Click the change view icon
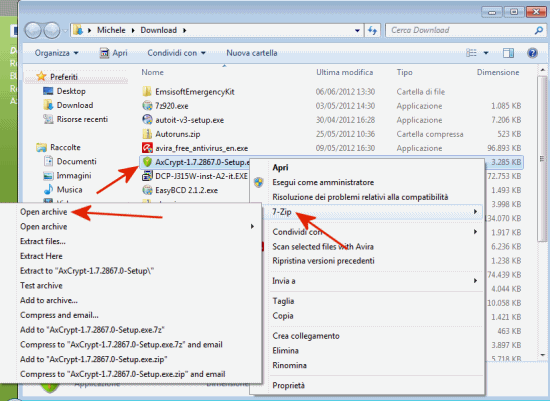The height and width of the screenshot is (401, 550). coord(471,53)
